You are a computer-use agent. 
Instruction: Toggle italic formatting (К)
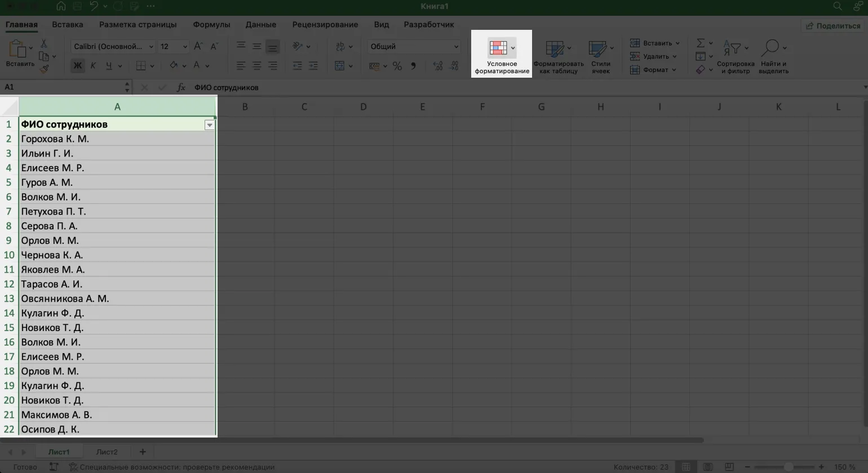coord(93,66)
